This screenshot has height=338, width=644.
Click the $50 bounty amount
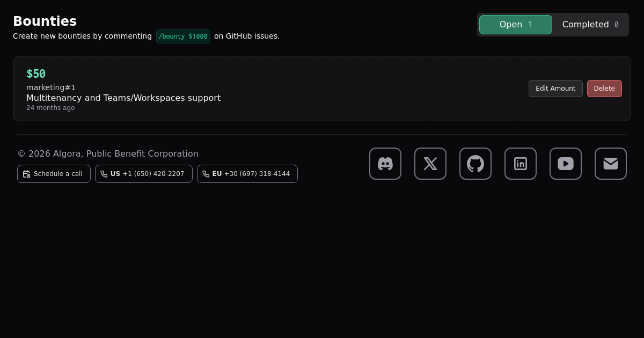pos(36,74)
